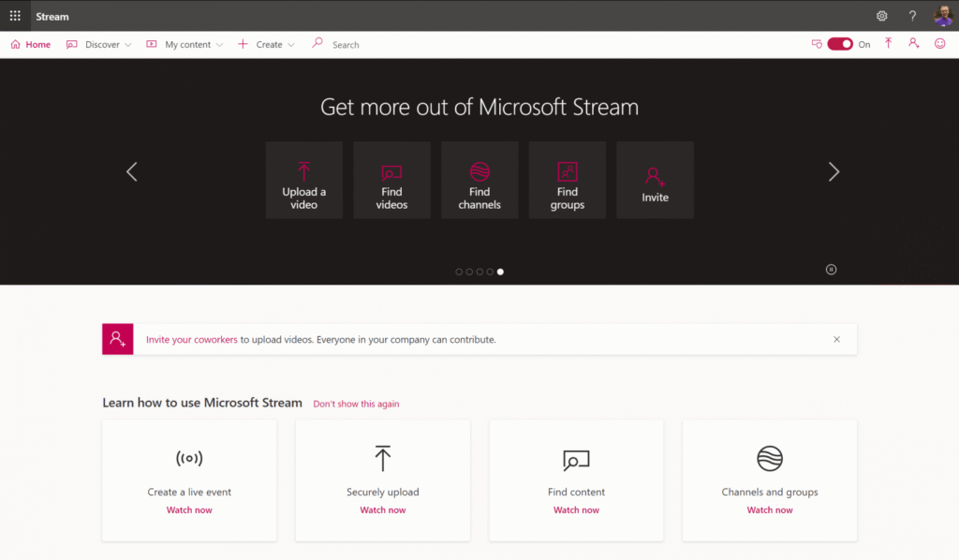The height and width of the screenshot is (560, 959).
Task: Open the settings gear icon
Action: [x=881, y=17]
